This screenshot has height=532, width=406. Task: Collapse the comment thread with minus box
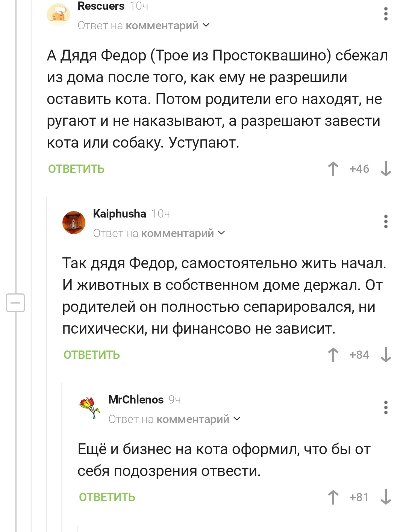tap(15, 303)
